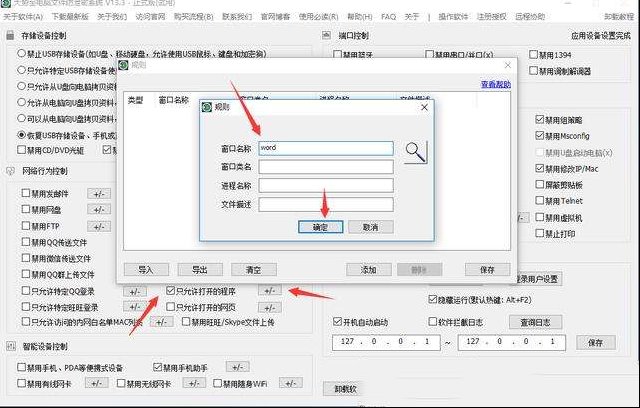Click the 导入 button in rules window
This screenshot has width=640, height=408.
146,270
